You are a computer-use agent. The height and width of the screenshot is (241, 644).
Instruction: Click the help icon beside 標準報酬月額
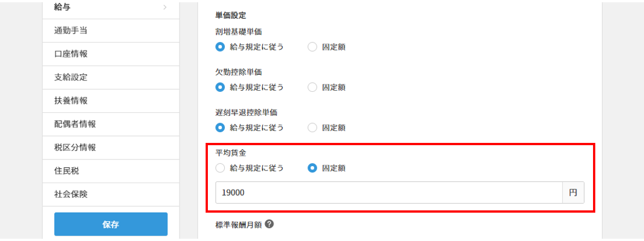269,224
